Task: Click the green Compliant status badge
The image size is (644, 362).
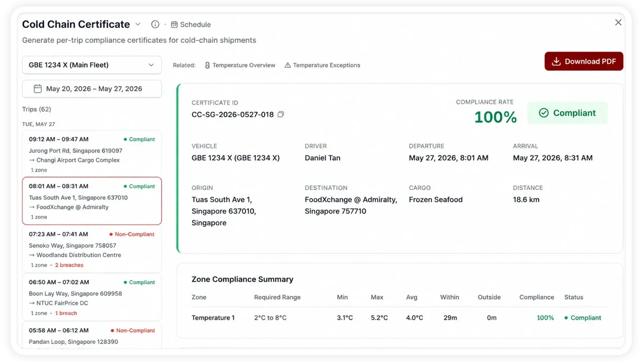Action: (x=568, y=113)
